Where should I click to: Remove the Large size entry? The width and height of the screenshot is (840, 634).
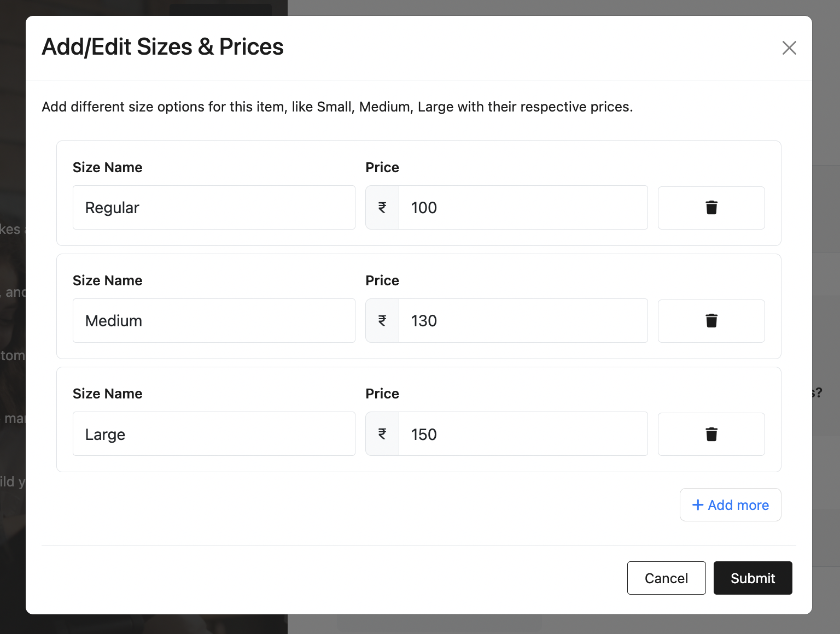[711, 434]
